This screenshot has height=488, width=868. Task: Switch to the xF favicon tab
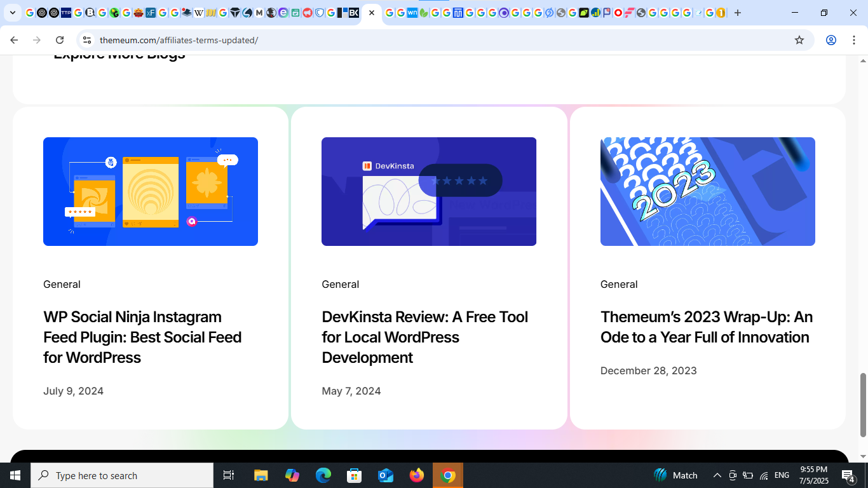point(151,13)
